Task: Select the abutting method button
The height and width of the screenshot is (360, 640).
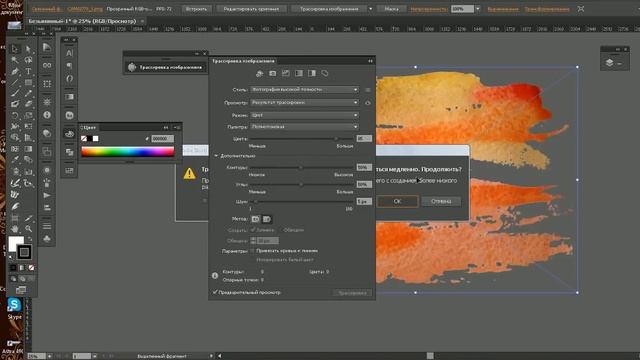Action: [x=256, y=219]
